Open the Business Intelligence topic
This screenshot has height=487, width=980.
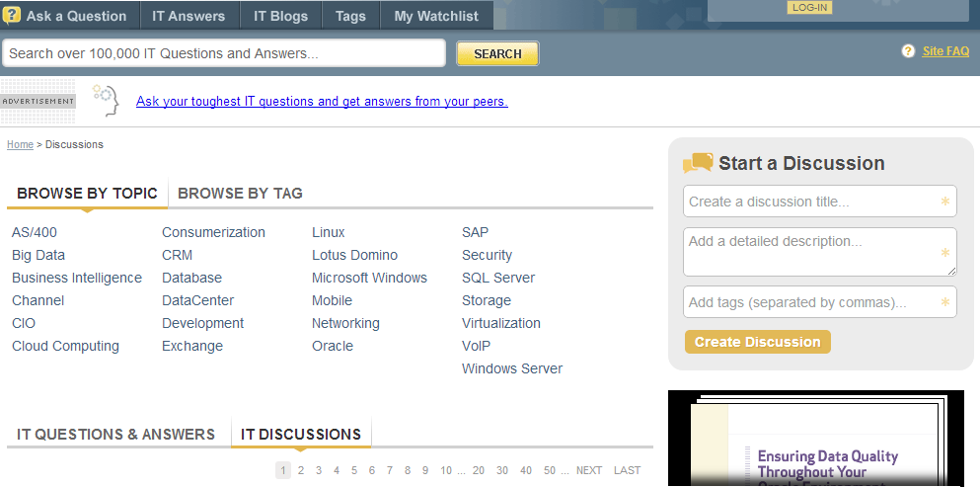pyautogui.click(x=77, y=278)
